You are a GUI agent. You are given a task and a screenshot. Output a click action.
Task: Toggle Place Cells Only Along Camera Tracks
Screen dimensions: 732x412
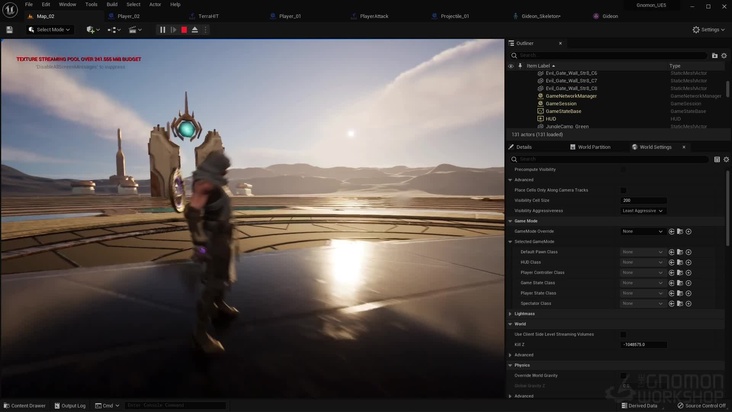point(623,190)
